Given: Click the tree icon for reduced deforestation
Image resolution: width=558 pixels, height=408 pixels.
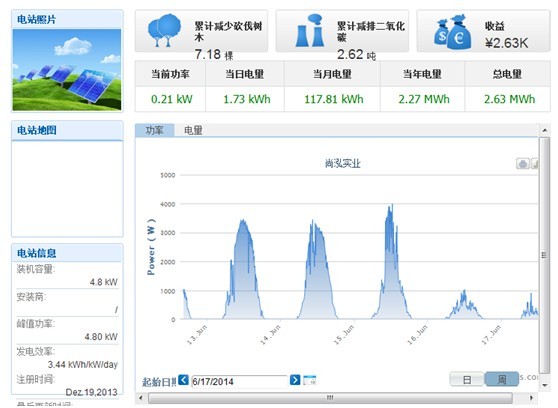Looking at the screenshot, I should (164, 31).
